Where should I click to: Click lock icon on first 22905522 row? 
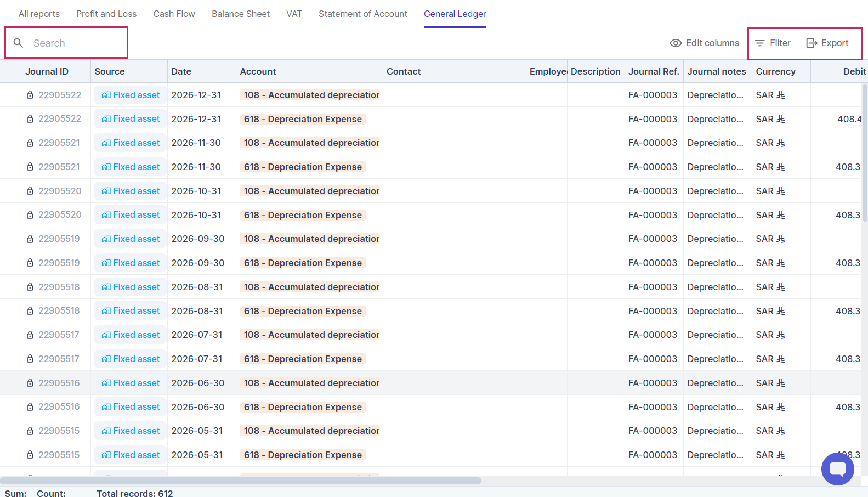tap(30, 95)
